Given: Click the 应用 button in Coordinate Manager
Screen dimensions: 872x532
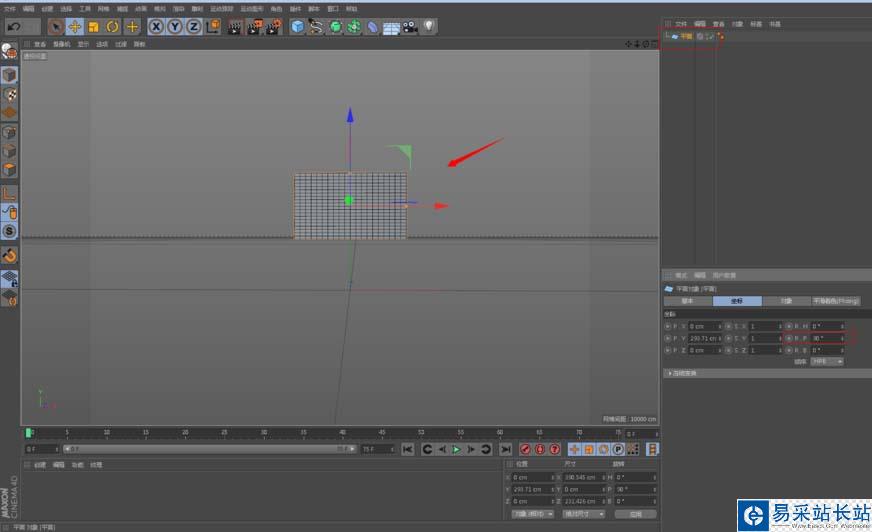Looking at the screenshot, I should click(636, 514).
